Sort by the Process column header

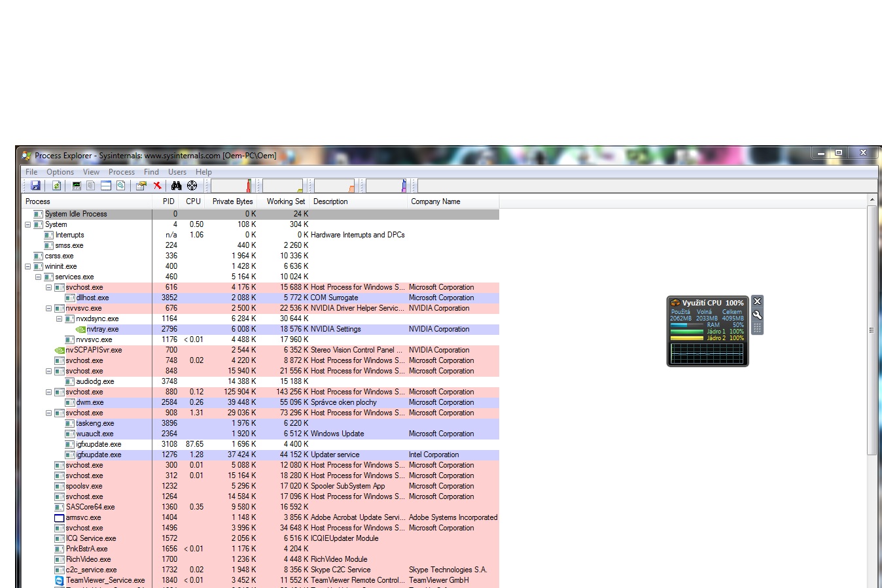click(x=88, y=201)
